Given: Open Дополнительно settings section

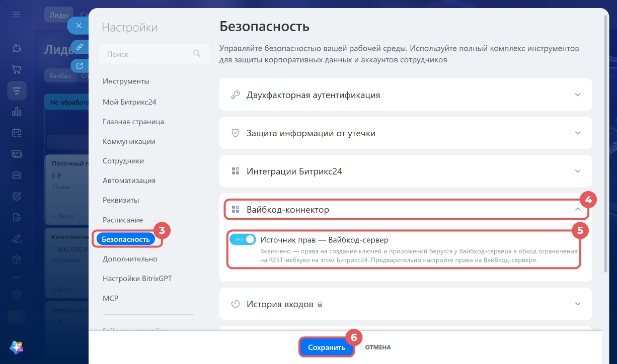Looking at the screenshot, I should click(x=130, y=259).
